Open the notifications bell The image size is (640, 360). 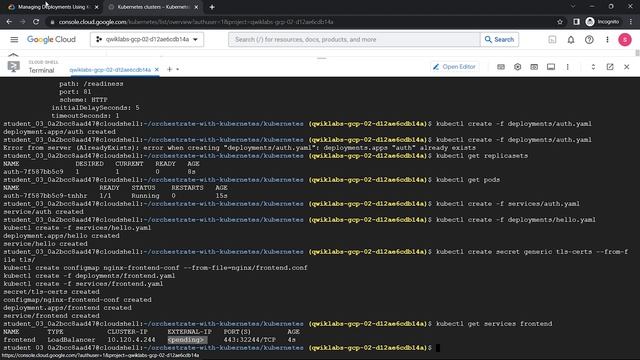[x=571, y=40]
